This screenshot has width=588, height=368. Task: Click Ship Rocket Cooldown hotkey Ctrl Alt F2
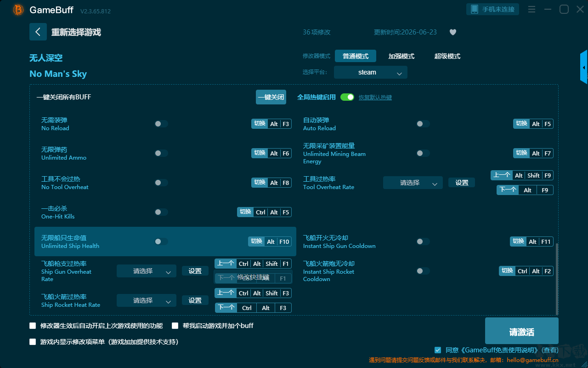(526, 271)
